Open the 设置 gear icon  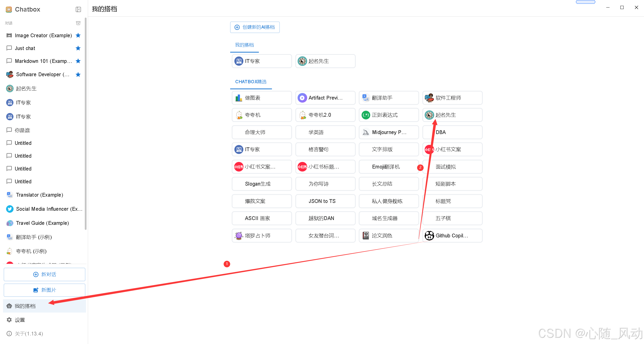[9, 320]
